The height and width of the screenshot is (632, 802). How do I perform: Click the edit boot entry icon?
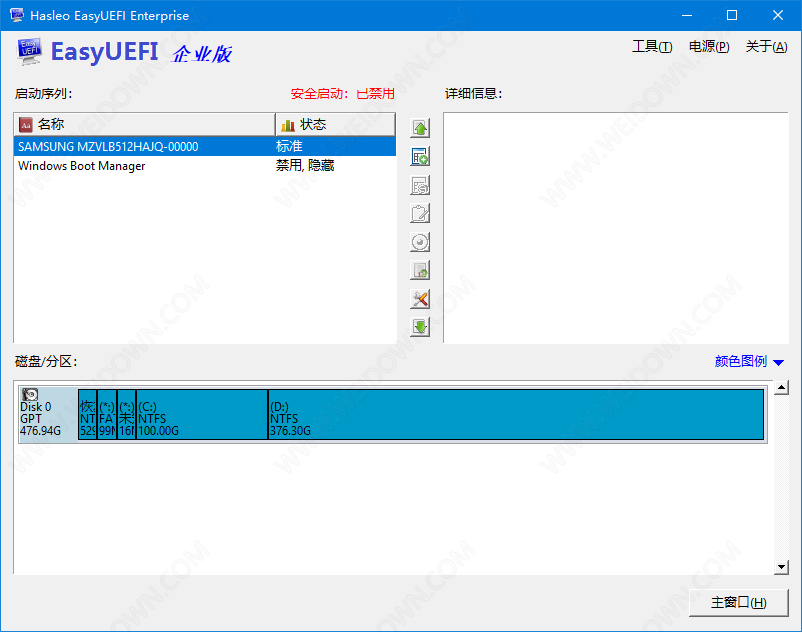[x=420, y=213]
